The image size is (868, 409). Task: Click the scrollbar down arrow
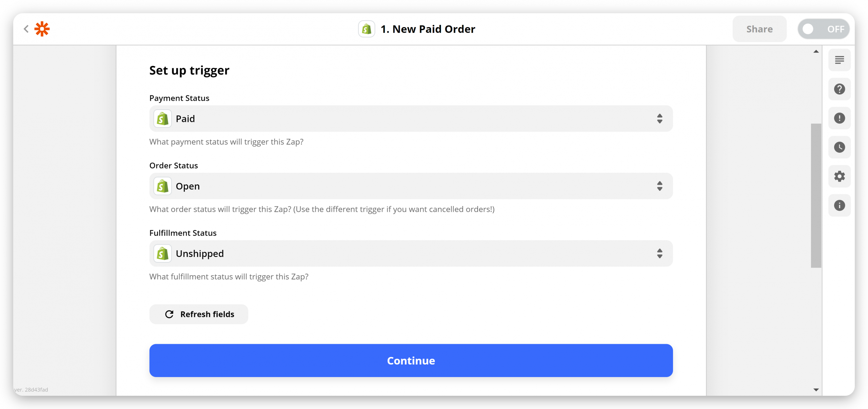pyautogui.click(x=816, y=390)
